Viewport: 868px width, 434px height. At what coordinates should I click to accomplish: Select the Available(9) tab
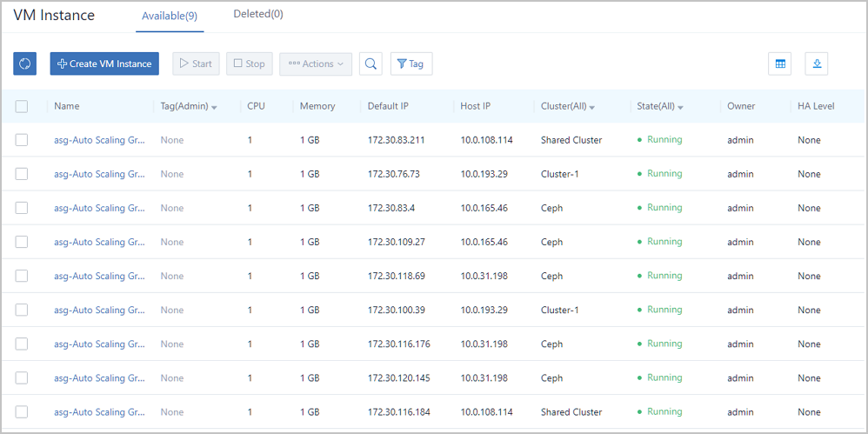coord(171,16)
